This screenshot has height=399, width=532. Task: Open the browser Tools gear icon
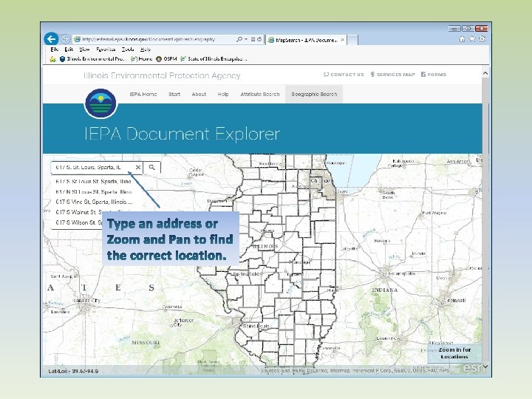tap(482, 39)
